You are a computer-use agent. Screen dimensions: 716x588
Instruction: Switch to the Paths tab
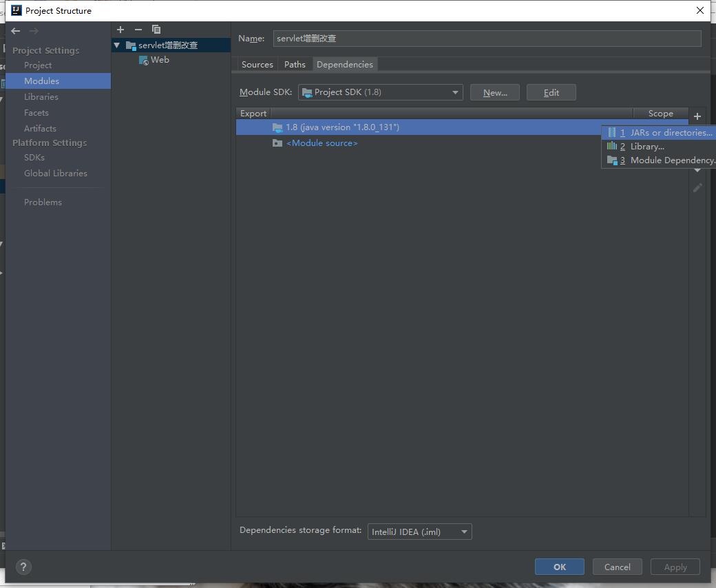[295, 65]
